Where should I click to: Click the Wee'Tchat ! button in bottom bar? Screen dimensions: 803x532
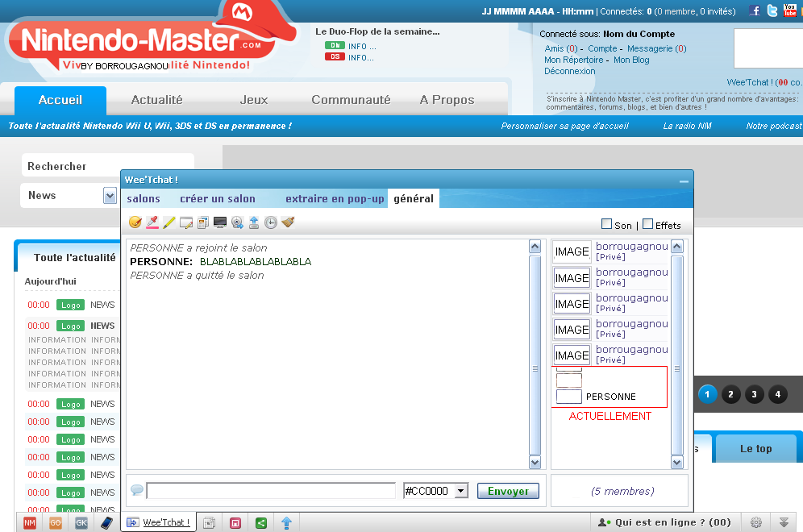[x=159, y=522]
